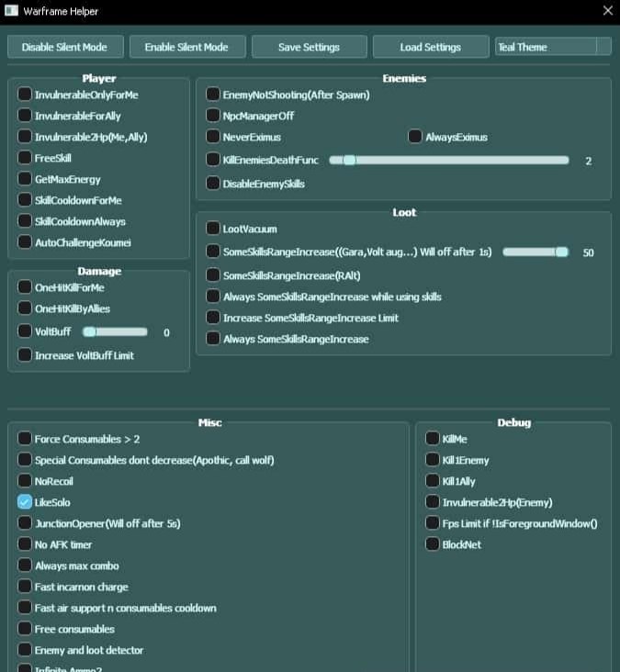Tick InvulnerableForAlly

tap(25, 116)
